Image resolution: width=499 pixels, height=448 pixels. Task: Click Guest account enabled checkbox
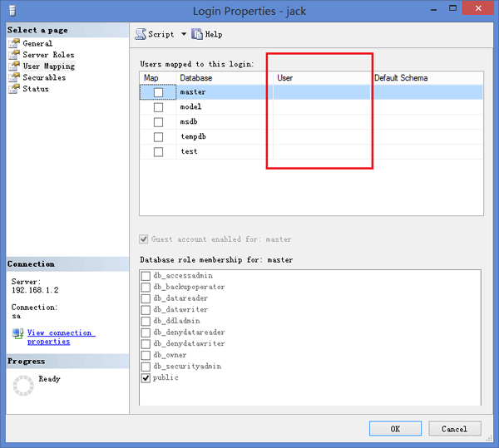tap(144, 239)
